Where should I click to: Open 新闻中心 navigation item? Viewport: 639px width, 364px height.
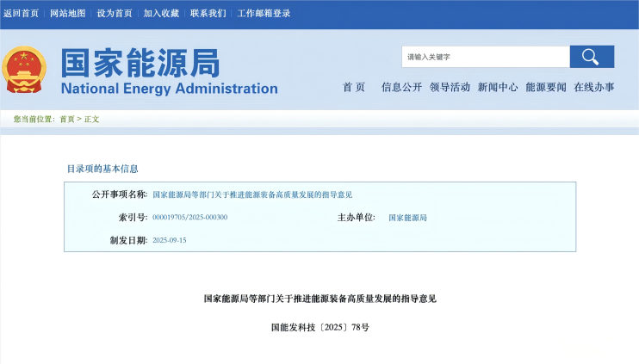click(498, 87)
